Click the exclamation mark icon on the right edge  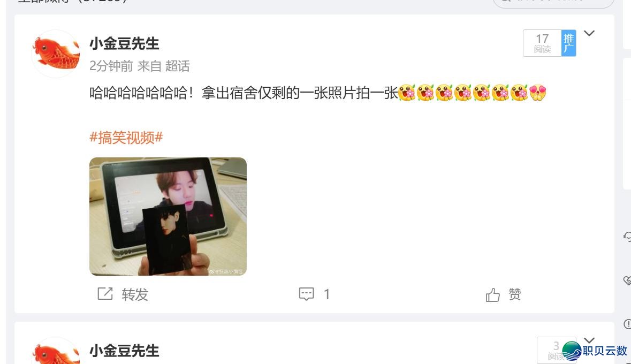[x=627, y=324]
